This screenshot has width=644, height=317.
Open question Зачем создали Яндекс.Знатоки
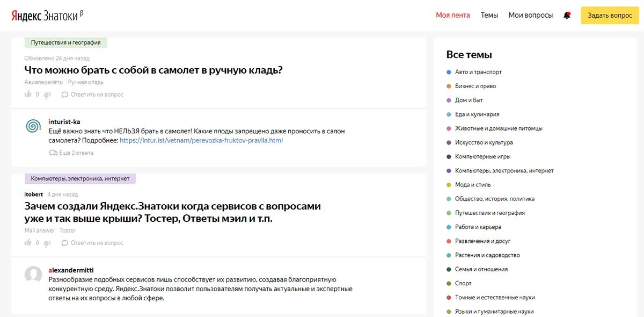click(173, 212)
